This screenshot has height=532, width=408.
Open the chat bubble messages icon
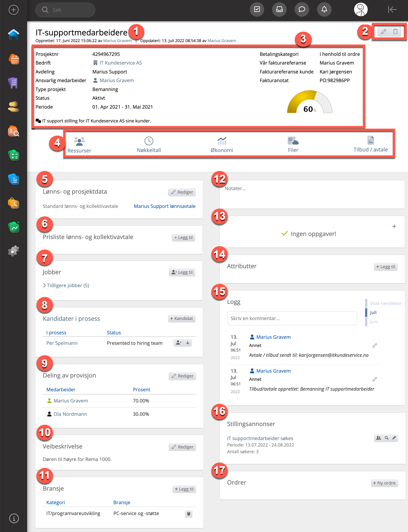pos(302,10)
